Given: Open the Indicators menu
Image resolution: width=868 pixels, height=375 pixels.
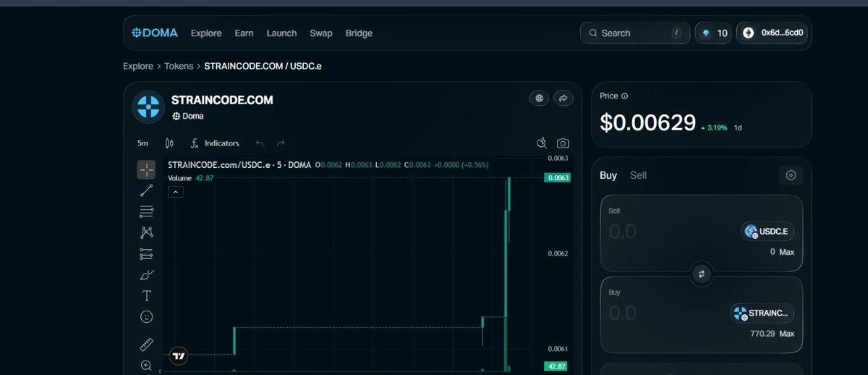Looking at the screenshot, I should tap(215, 143).
